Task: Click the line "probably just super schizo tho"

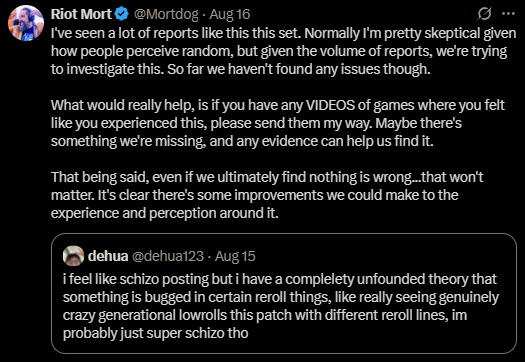Action: click(155, 333)
